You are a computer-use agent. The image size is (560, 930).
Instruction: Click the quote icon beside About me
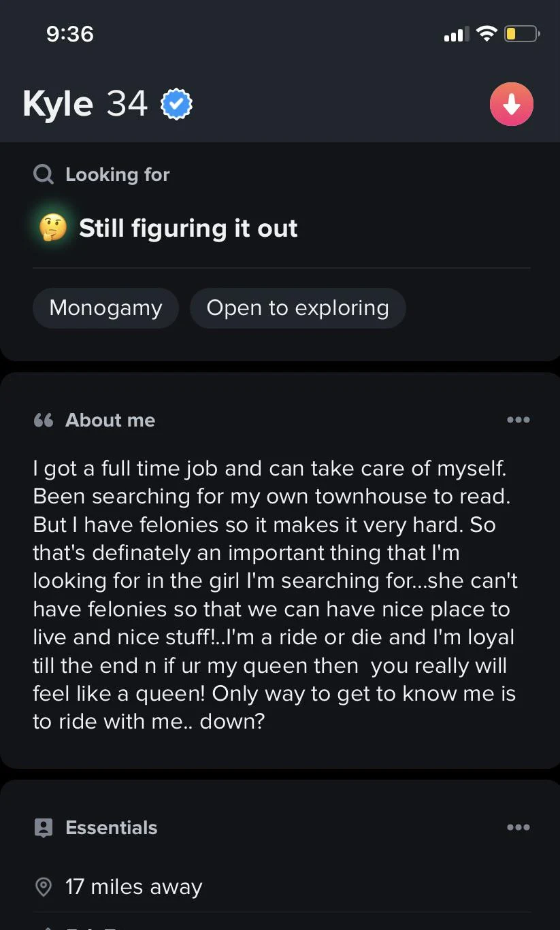coord(43,420)
